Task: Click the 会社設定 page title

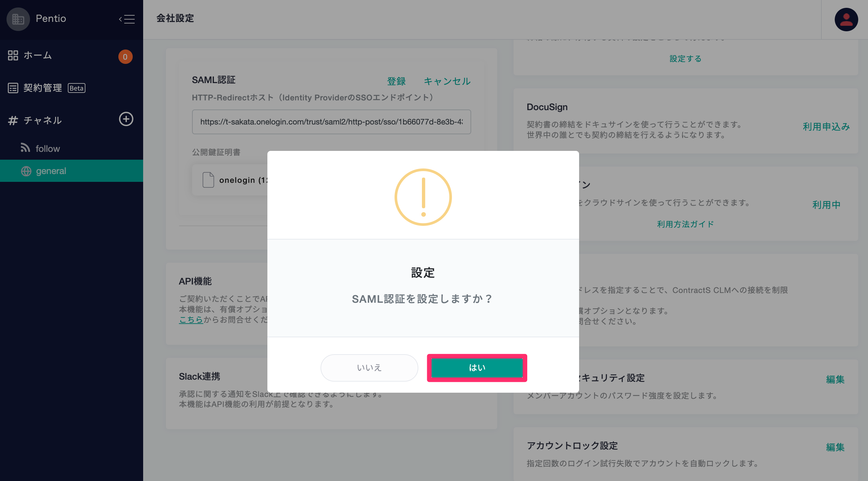Action: [175, 18]
